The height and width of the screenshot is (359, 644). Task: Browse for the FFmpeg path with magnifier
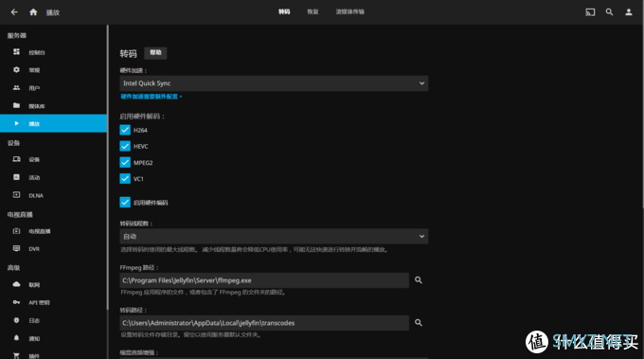[x=419, y=280]
